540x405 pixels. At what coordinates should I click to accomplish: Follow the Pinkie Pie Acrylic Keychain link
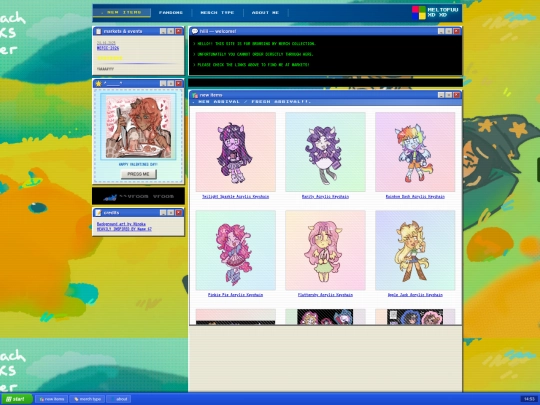(236, 295)
